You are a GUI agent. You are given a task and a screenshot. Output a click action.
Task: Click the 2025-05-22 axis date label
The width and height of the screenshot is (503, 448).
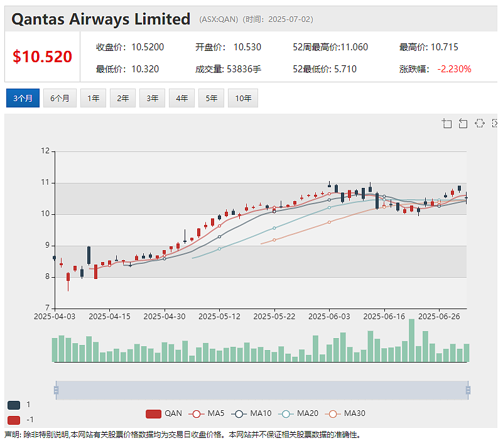[274, 317]
